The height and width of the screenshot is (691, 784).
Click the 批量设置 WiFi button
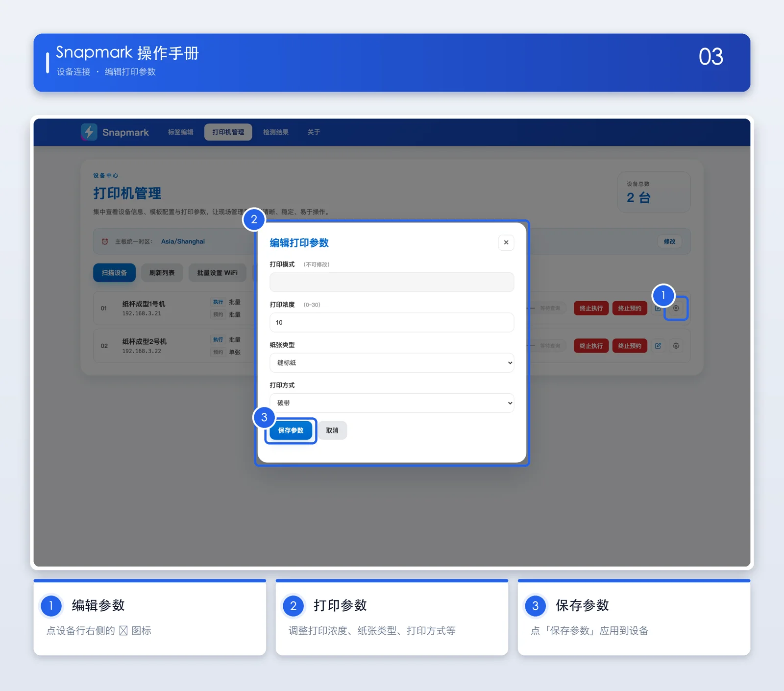tap(218, 273)
